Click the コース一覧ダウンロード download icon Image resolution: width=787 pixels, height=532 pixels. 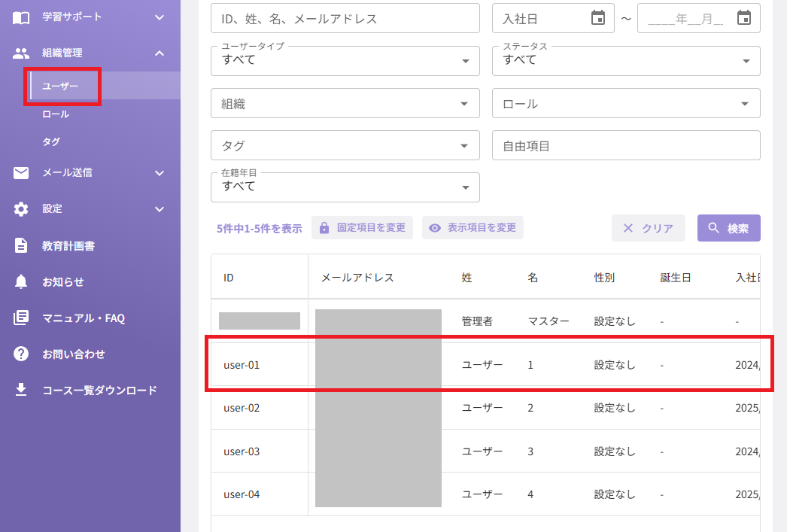point(20,390)
